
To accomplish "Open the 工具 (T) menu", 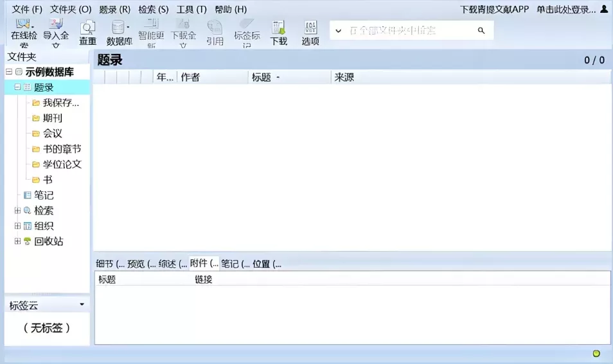I will tap(191, 10).
